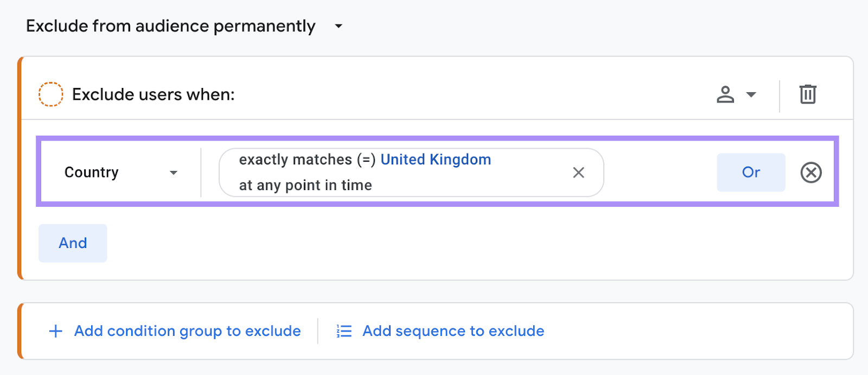
Task: Open Add condition group to exclude
Action: click(187, 330)
